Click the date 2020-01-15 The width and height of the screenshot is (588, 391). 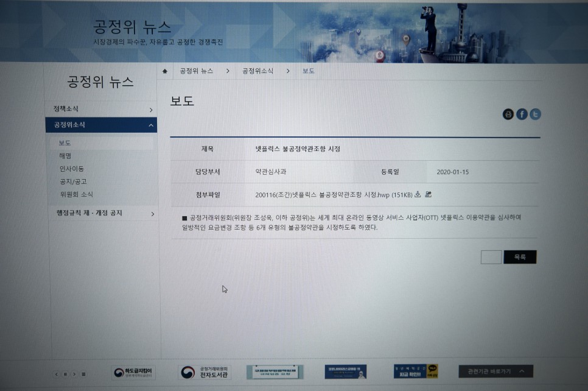click(453, 172)
